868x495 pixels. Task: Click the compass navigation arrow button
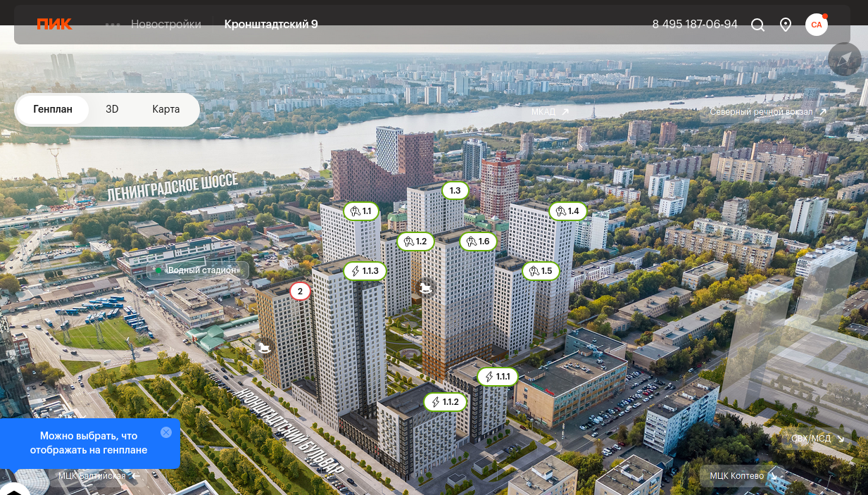pos(845,59)
